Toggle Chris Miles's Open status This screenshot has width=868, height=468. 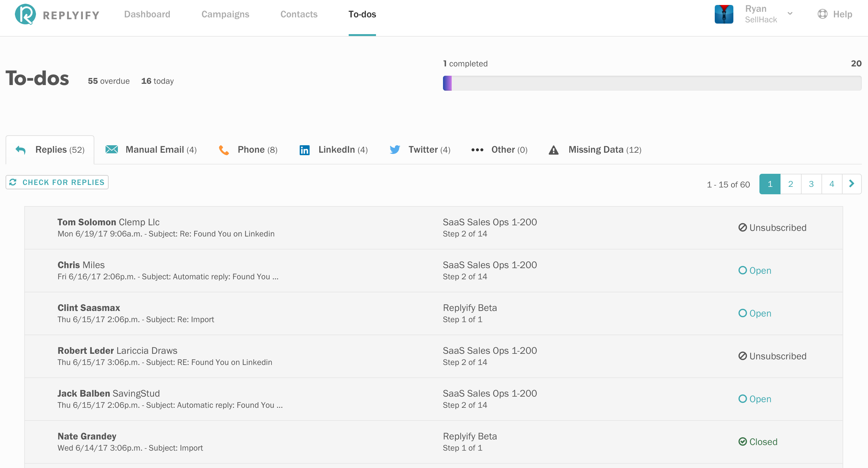(x=754, y=270)
